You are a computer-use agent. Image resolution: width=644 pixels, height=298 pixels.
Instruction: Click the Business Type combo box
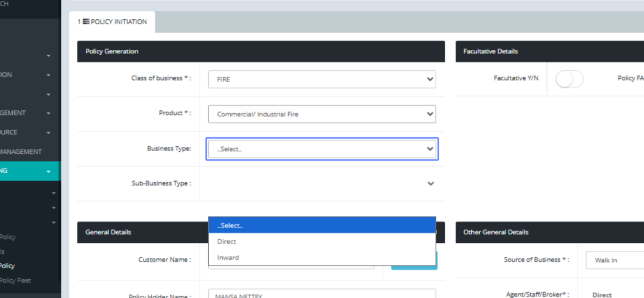point(321,149)
